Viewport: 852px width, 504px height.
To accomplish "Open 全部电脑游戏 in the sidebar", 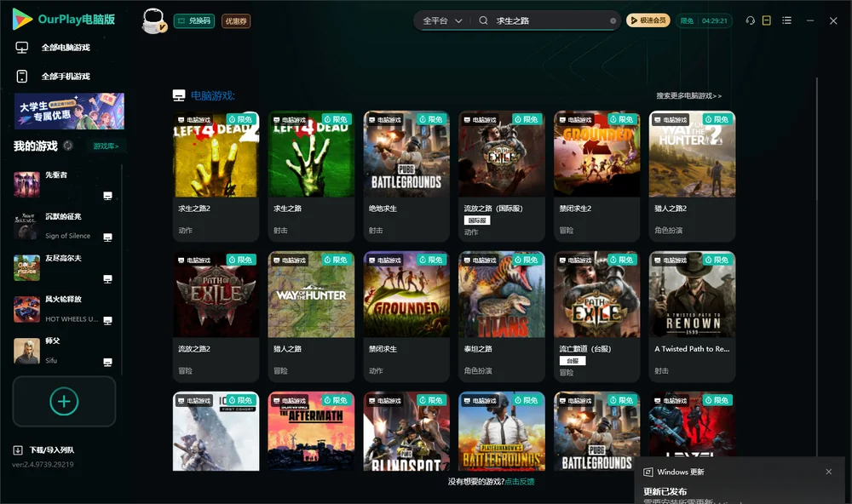I will click(x=53, y=48).
